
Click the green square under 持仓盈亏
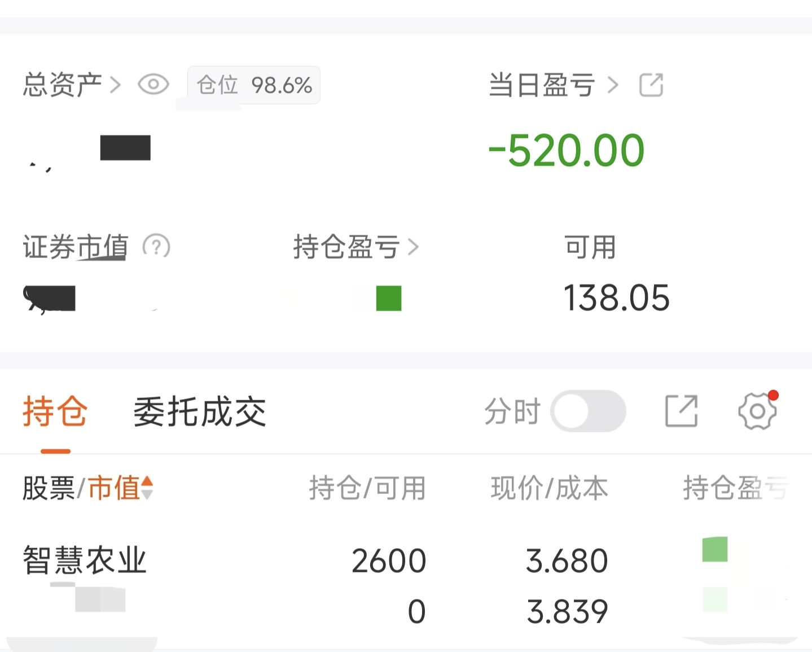click(389, 298)
